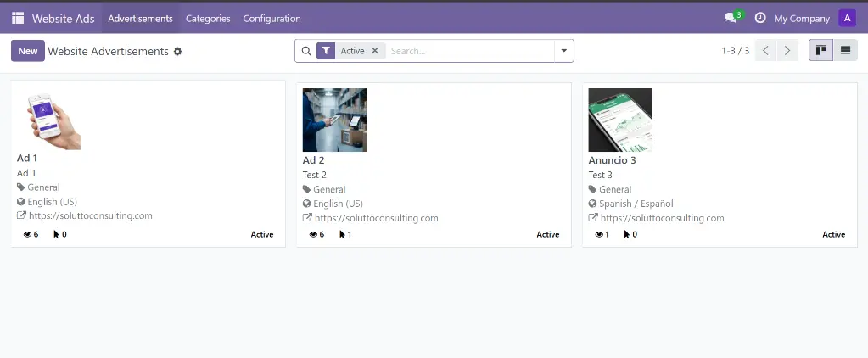The height and width of the screenshot is (358, 868).
Task: Remove the Active filter tag
Action: pyautogui.click(x=375, y=51)
